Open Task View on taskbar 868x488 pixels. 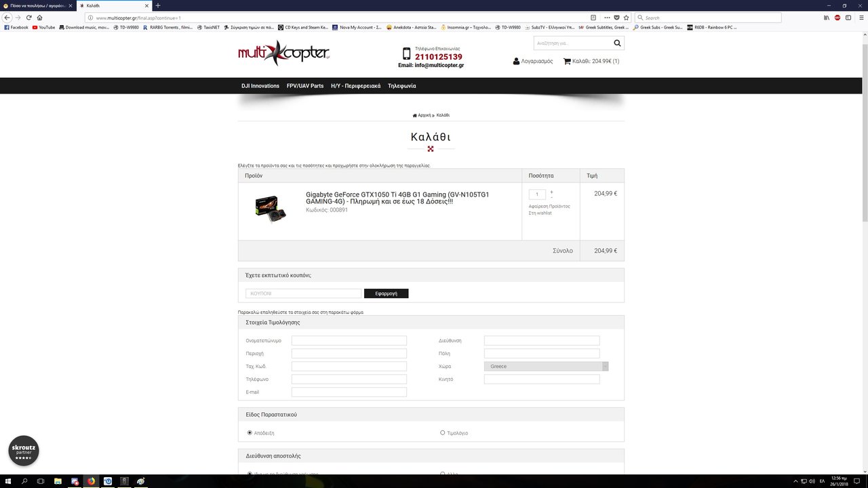point(41,481)
